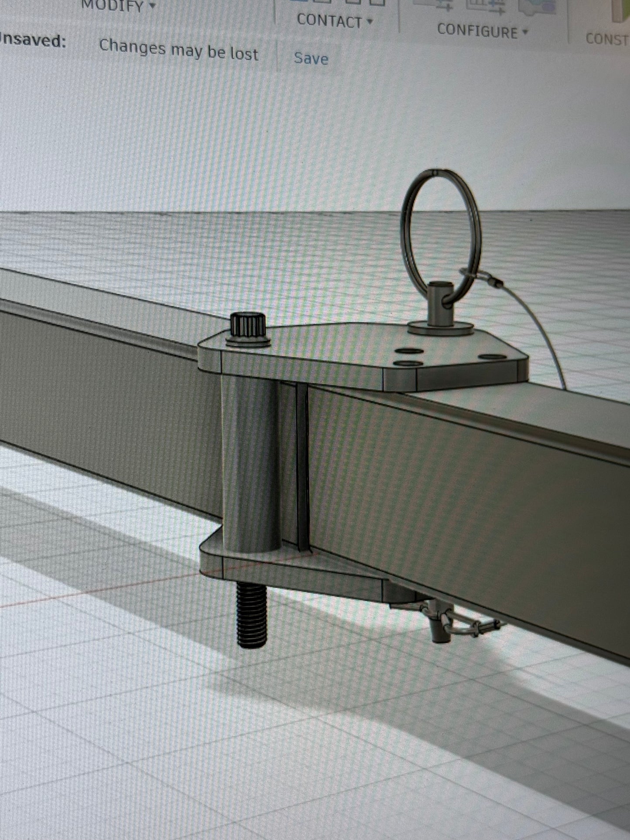Select the threaded bolt end below bracket
Screen dimensions: 630x840
point(252,615)
